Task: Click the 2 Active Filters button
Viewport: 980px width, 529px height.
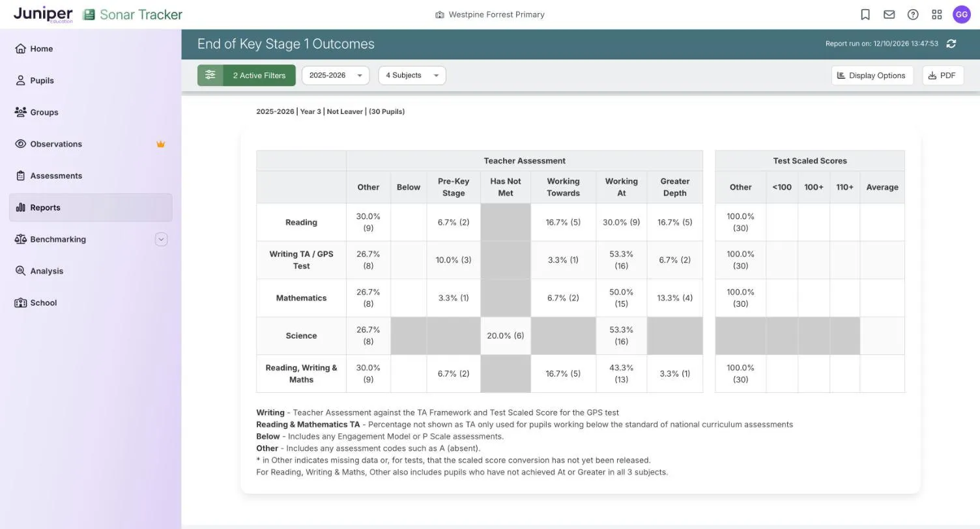Action: tap(246, 75)
